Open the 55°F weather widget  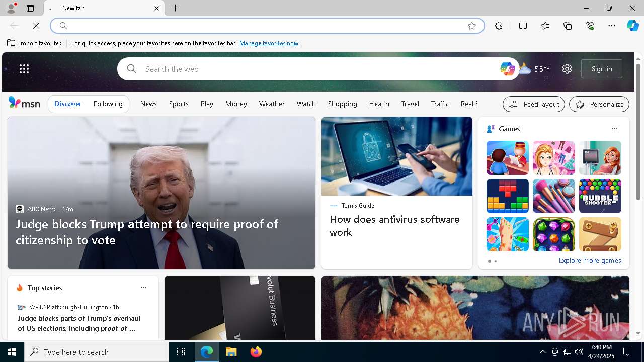[534, 69]
